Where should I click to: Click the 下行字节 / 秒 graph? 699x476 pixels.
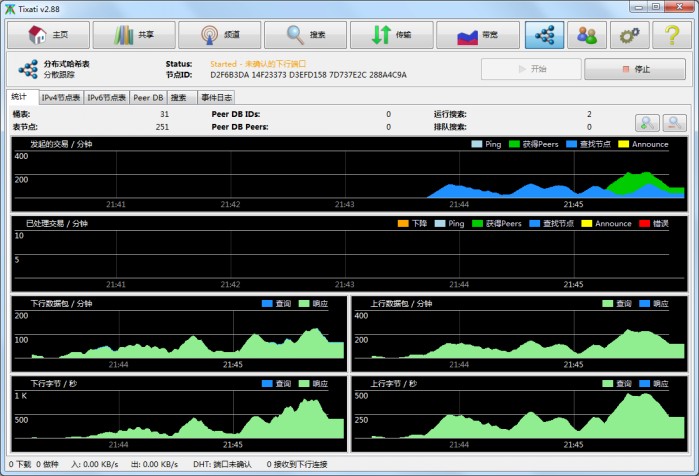pos(179,414)
